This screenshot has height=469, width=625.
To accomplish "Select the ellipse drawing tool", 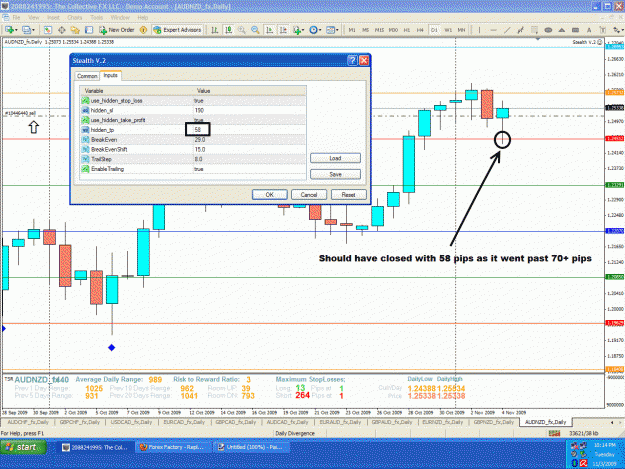I will [548, 30].
